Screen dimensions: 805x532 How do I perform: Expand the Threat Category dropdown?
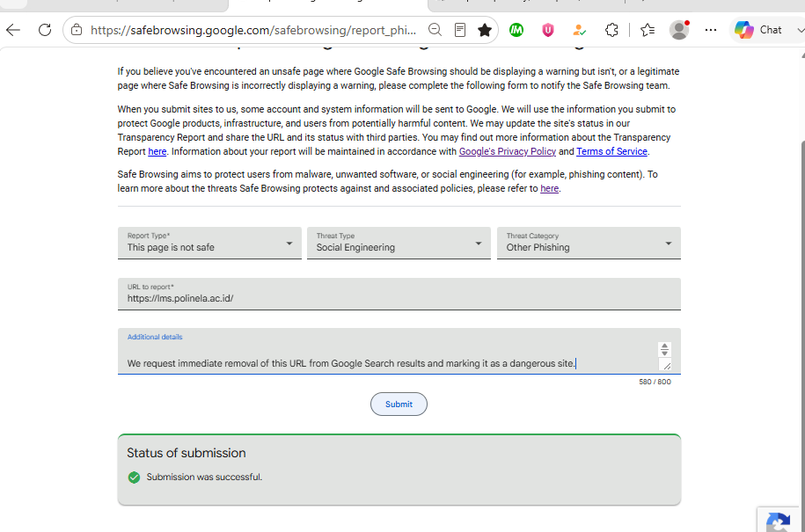pyautogui.click(x=589, y=243)
